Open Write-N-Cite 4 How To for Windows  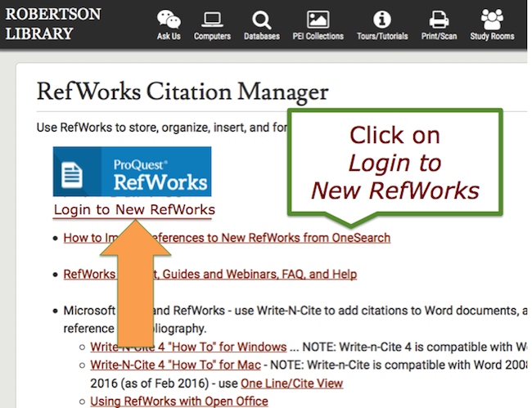point(188,347)
